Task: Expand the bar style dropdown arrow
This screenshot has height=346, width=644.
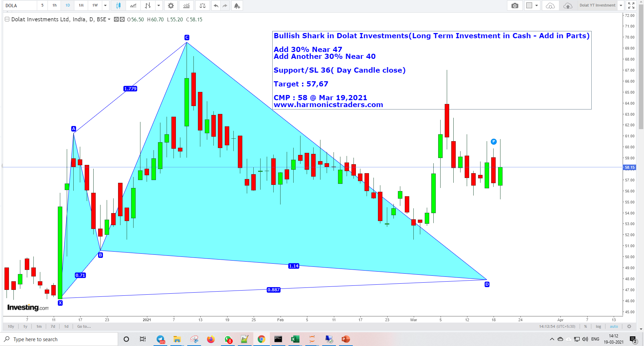Action: [x=159, y=6]
